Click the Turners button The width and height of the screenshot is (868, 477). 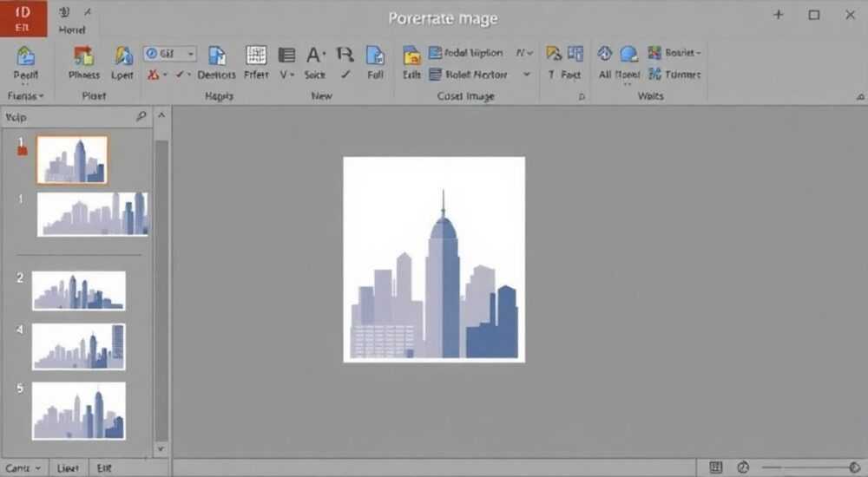[x=674, y=74]
